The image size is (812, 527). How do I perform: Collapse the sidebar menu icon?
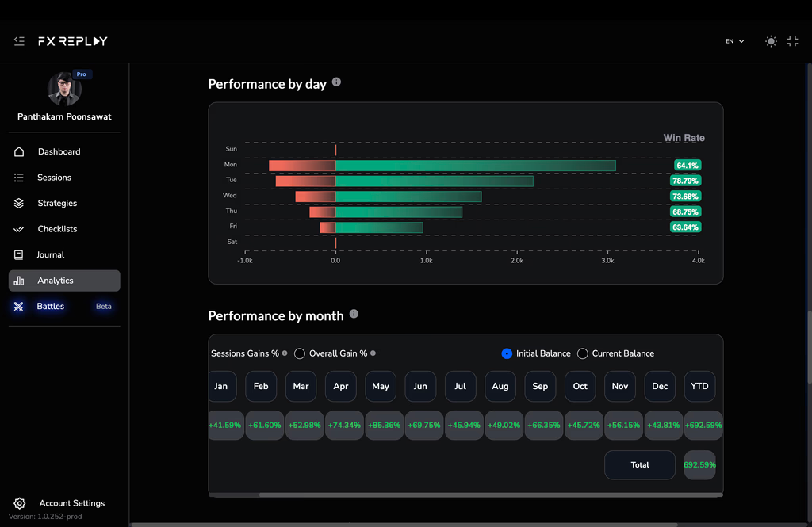19,41
